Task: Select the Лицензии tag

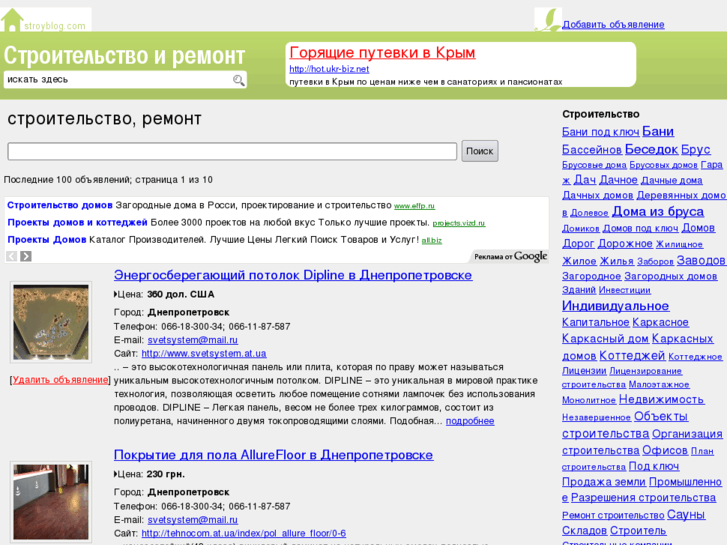Action: (x=584, y=371)
